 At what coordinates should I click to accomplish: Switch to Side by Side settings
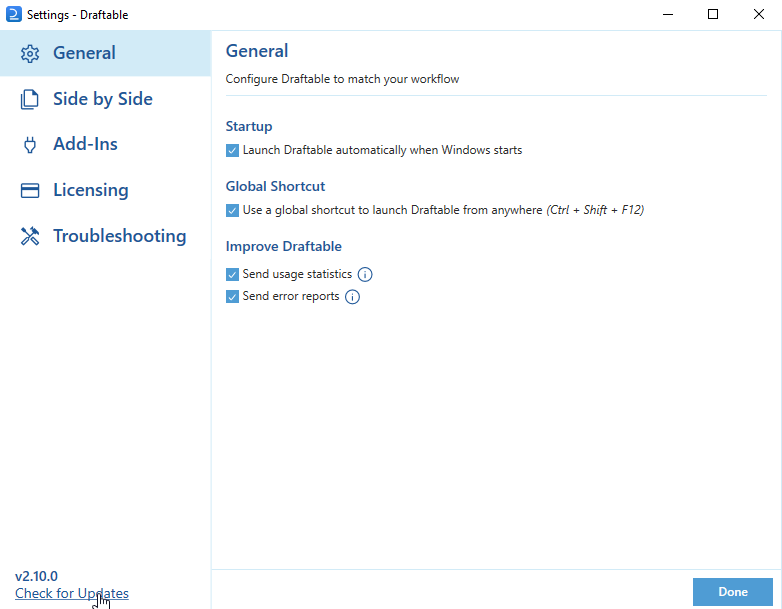click(x=105, y=99)
